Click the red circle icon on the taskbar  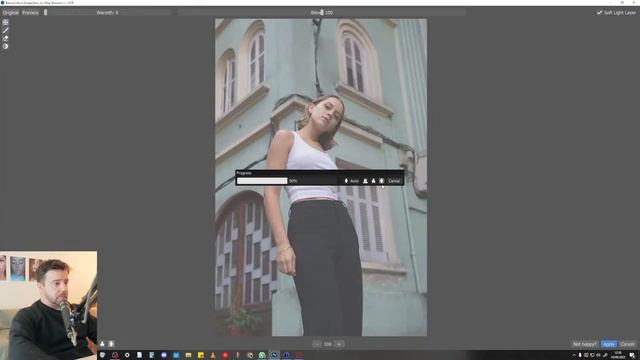coord(225,355)
